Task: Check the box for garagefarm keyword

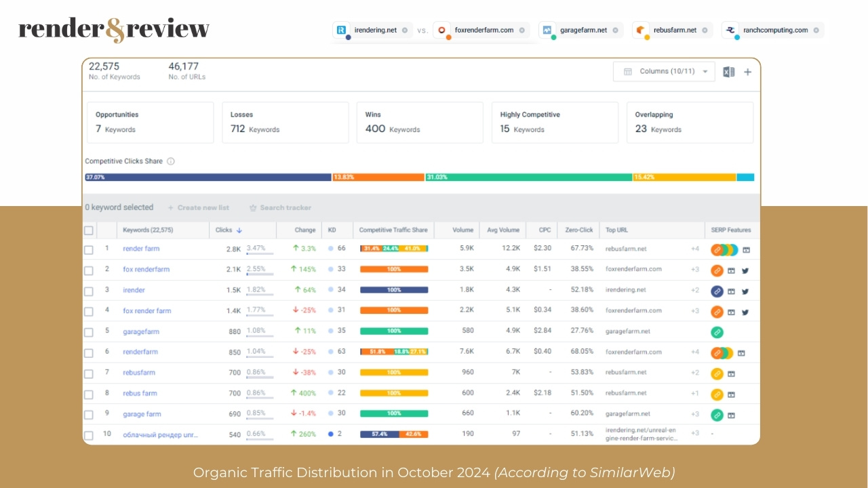Action: (88, 332)
